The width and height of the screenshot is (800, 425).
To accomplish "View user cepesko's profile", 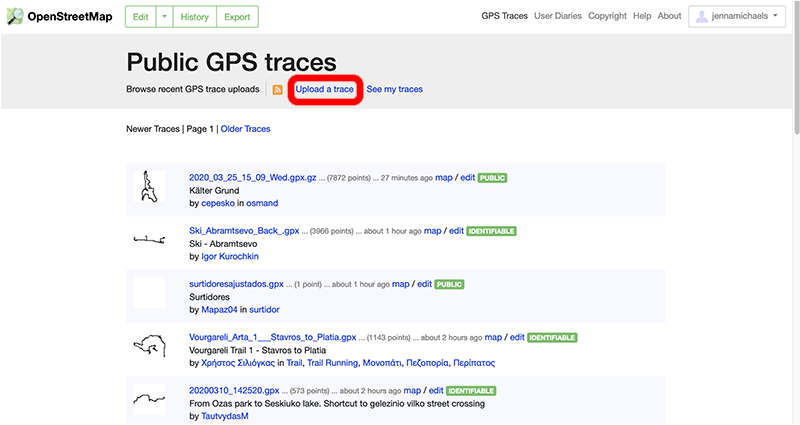I will [x=218, y=203].
